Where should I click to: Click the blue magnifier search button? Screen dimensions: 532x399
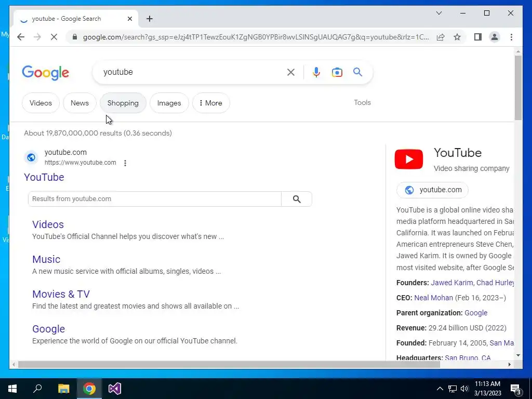pyautogui.click(x=357, y=72)
